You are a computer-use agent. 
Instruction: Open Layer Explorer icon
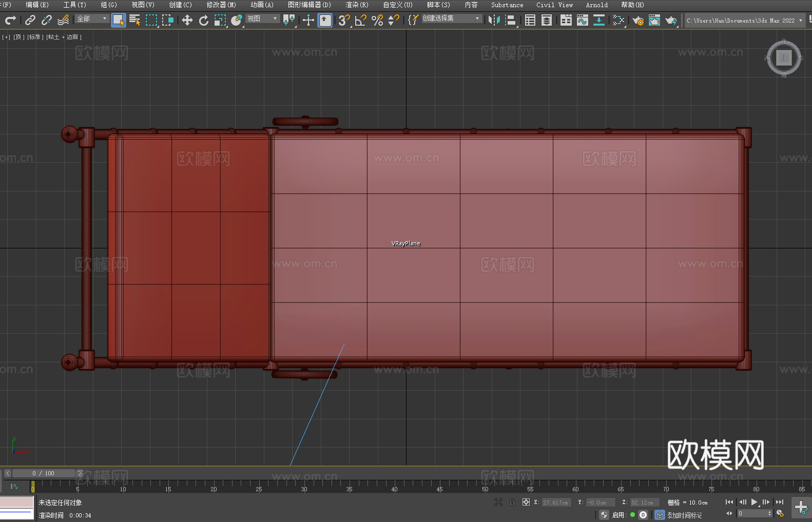(547, 20)
